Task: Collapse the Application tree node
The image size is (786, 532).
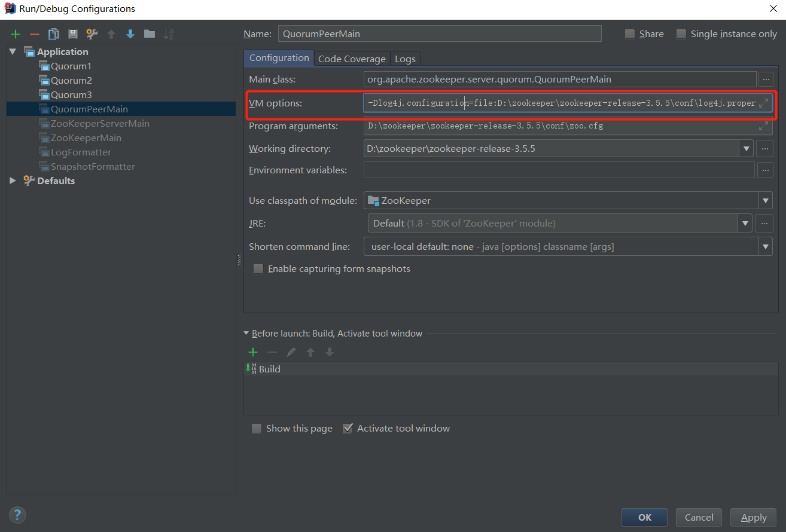Action: (13, 52)
